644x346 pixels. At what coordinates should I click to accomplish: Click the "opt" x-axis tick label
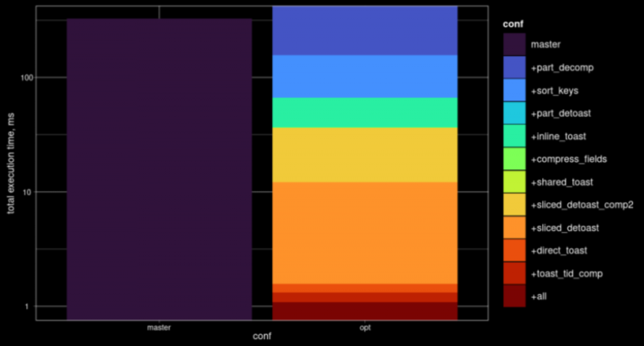[365, 327]
